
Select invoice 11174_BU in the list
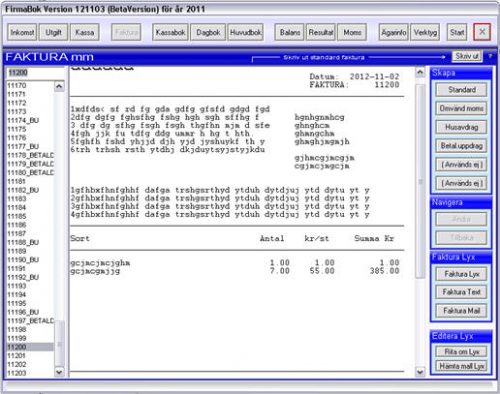point(30,120)
